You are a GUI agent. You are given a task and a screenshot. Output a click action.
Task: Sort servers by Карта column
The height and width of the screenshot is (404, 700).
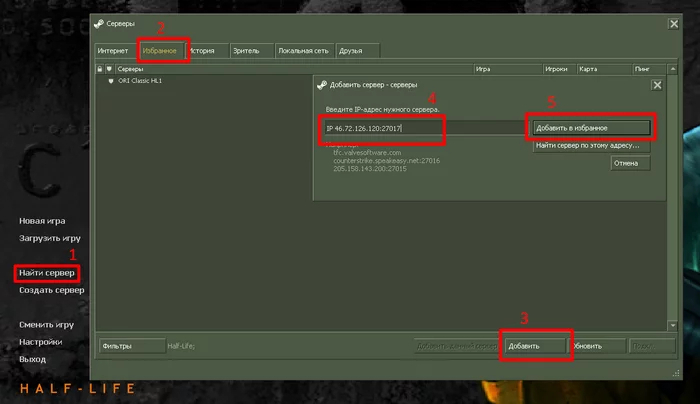[604, 69]
